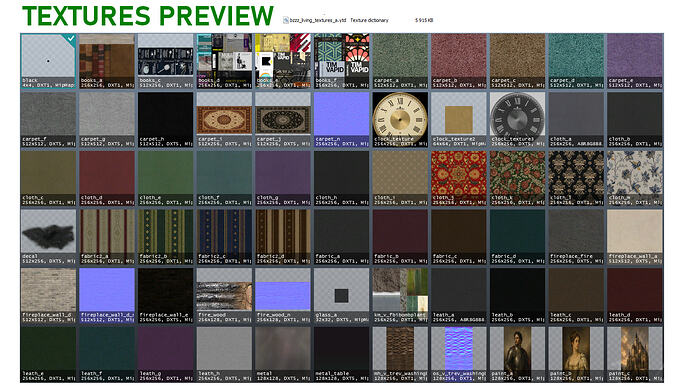Pick the teal cloth_f texture
690x388 pixels.
click(224, 178)
